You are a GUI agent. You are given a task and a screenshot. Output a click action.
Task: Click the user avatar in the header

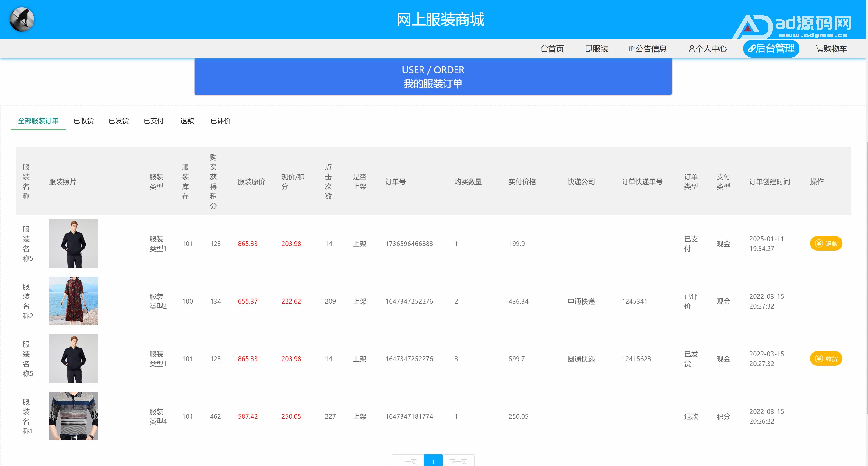tap(22, 19)
